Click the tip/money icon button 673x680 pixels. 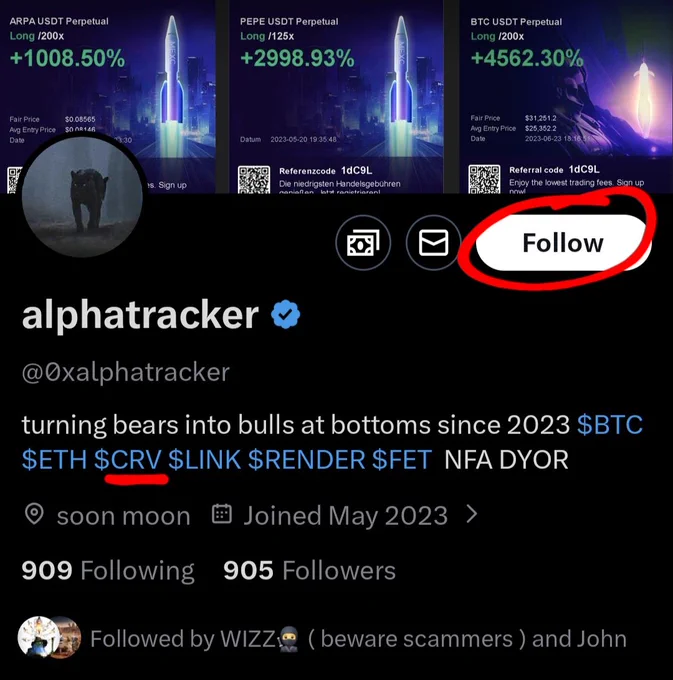(363, 242)
